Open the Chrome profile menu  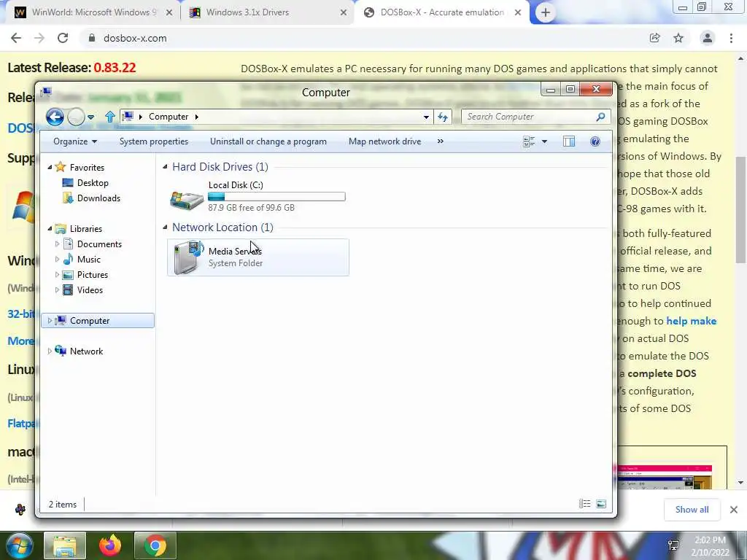coord(708,38)
